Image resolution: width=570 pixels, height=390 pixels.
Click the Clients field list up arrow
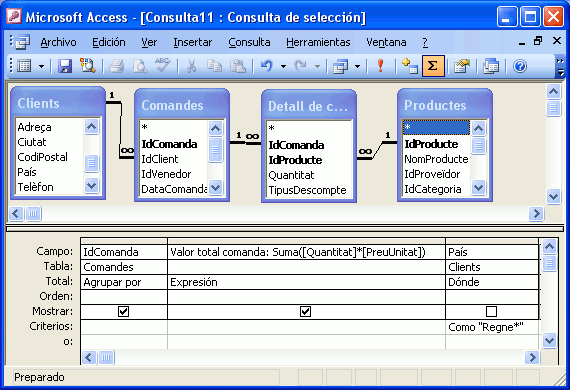coord(91,127)
